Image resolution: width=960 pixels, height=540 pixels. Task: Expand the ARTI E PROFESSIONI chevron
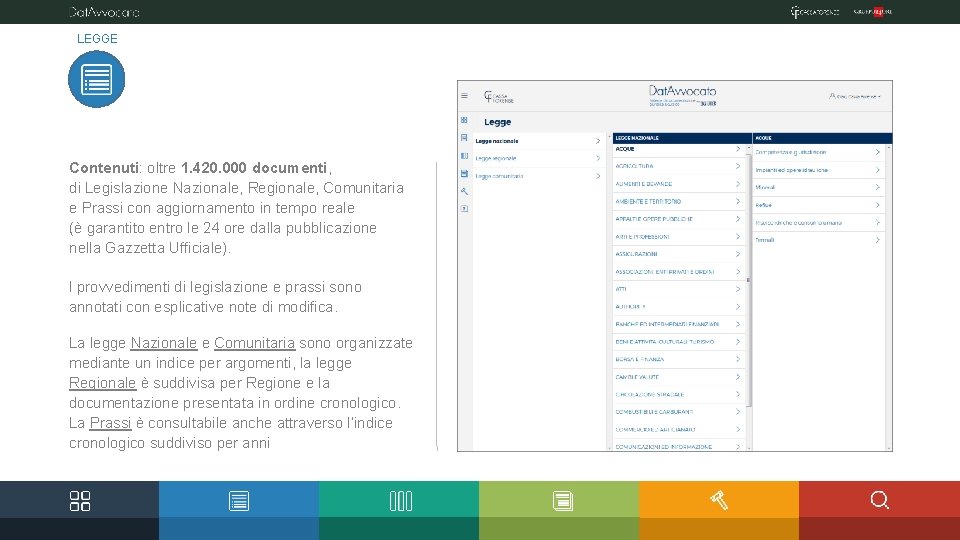[738, 236]
